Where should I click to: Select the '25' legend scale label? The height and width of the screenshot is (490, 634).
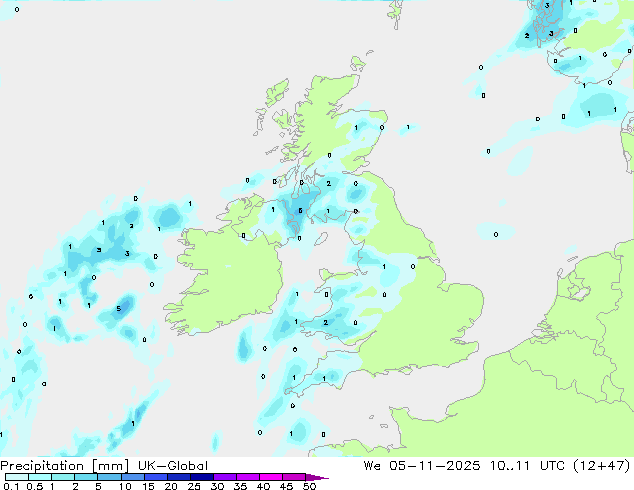tap(194, 486)
